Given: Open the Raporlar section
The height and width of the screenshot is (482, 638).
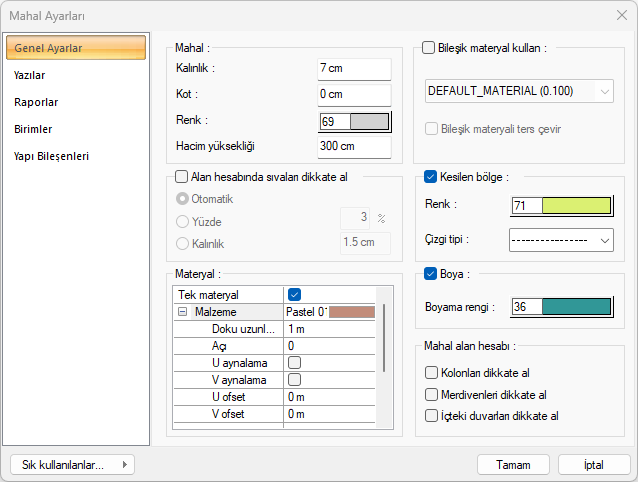Looking at the screenshot, I should pos(35,102).
